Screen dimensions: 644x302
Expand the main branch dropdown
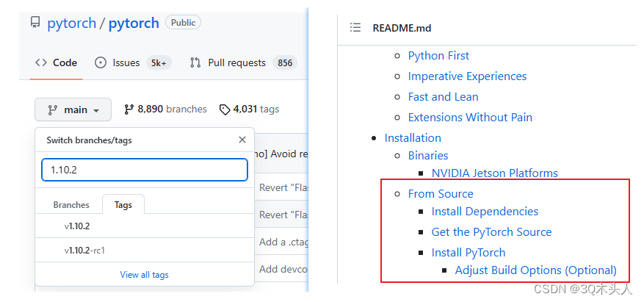[x=73, y=109]
